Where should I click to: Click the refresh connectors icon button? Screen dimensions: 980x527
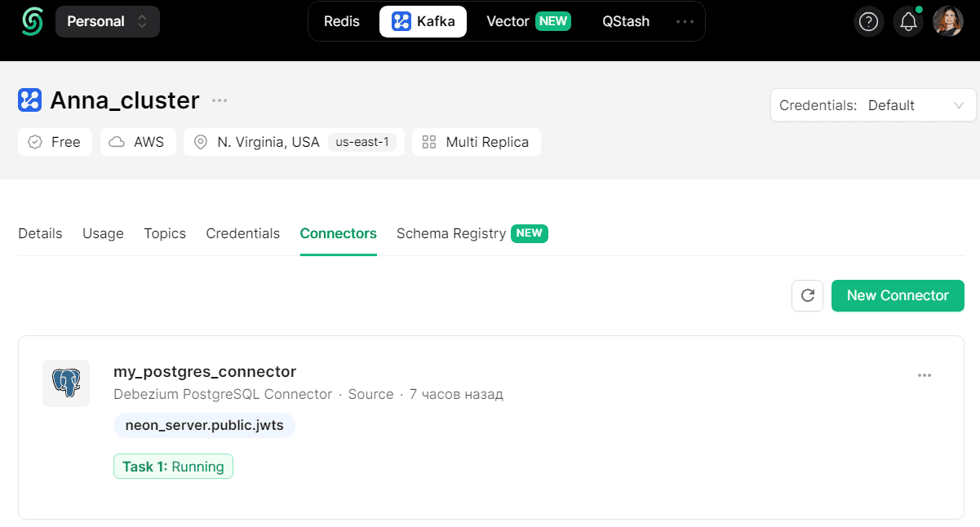pos(808,295)
